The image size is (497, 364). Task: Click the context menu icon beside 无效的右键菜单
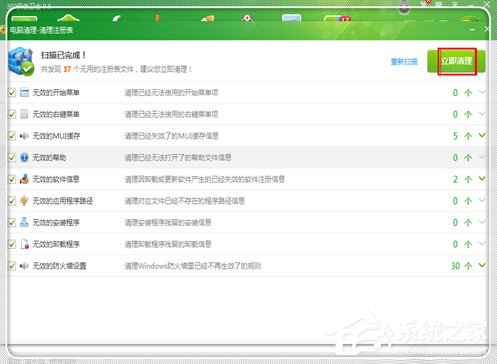[24, 114]
